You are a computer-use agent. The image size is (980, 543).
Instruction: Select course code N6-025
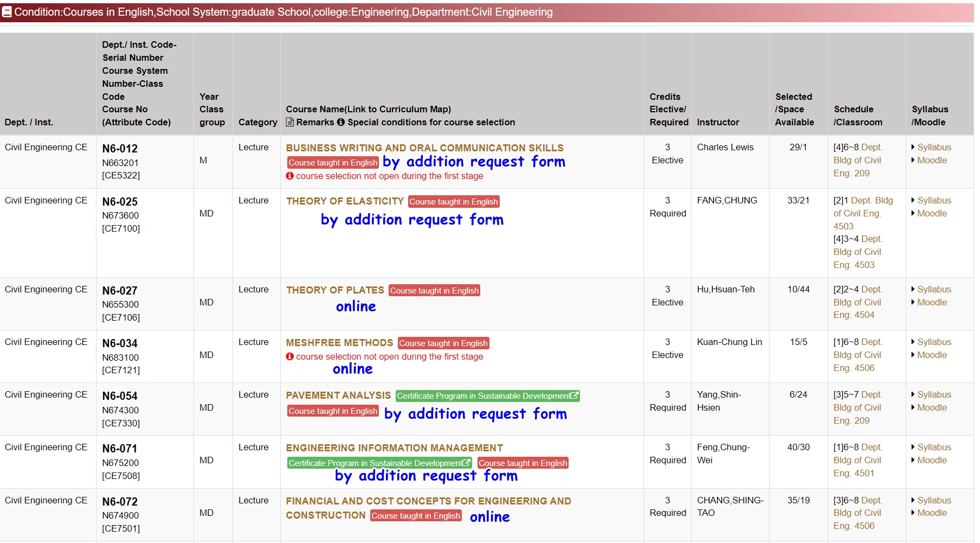point(120,202)
